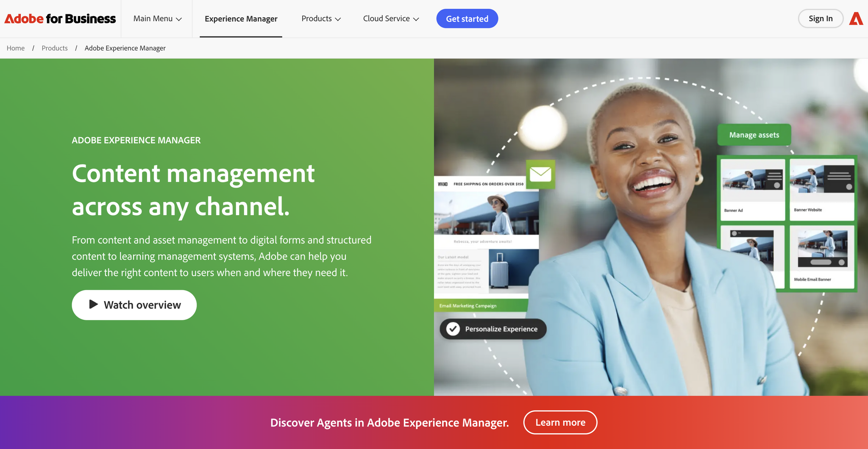Click the Sign In button
The image size is (868, 449).
(x=821, y=19)
